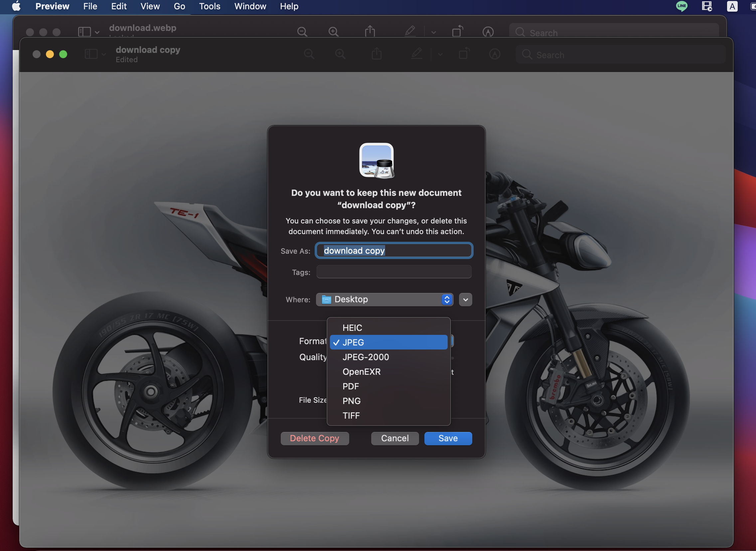Click the circled A annotate icon in the background toolbar
Image resolution: width=756 pixels, height=551 pixels.
[488, 32]
